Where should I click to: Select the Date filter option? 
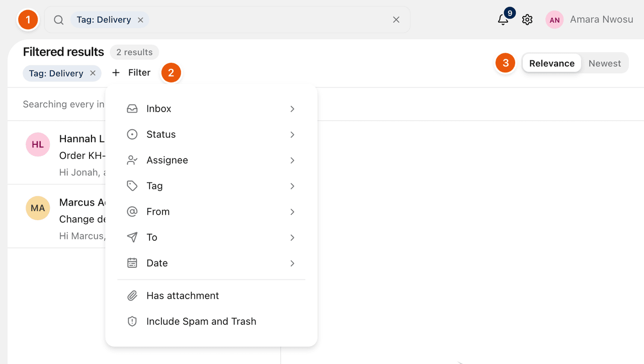[211, 263]
